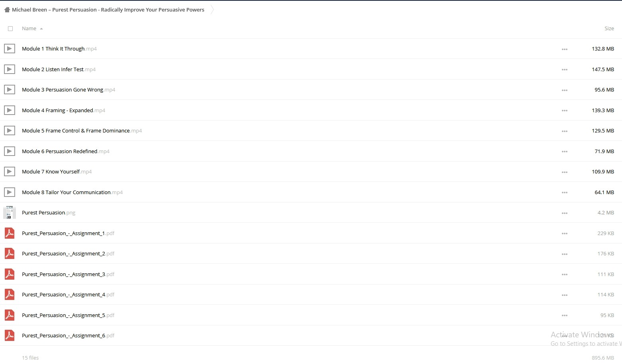Open Purest_Persuasion_-_Assignment_1.pdf file name
Viewport: 622px width, 364px height.
coord(68,233)
